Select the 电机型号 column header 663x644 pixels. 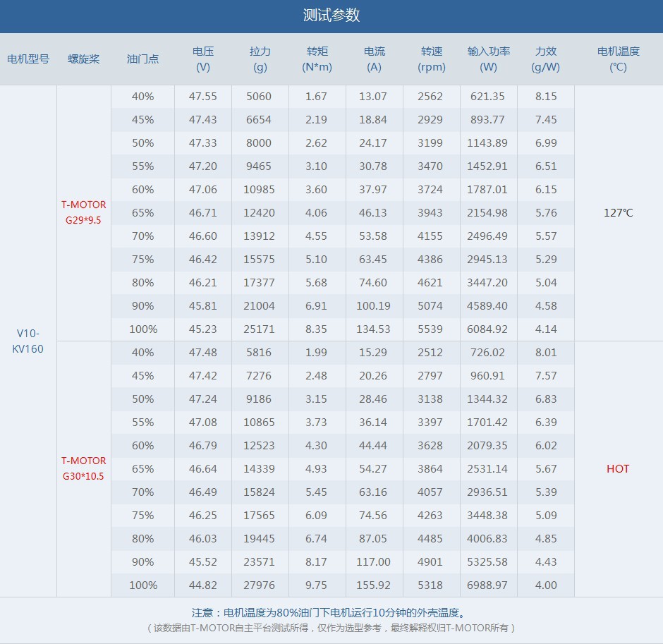(x=28, y=59)
